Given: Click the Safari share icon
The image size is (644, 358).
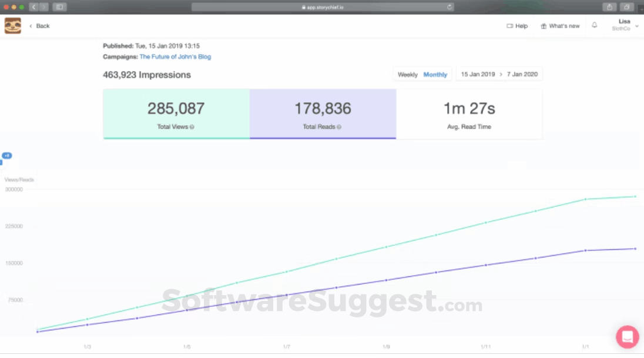Looking at the screenshot, I should coord(609,7).
